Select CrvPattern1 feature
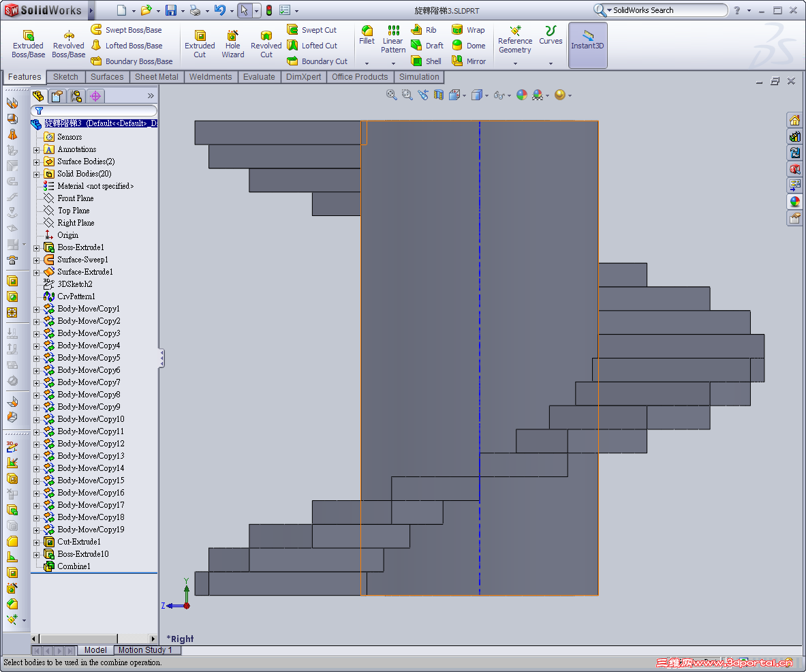 70,296
